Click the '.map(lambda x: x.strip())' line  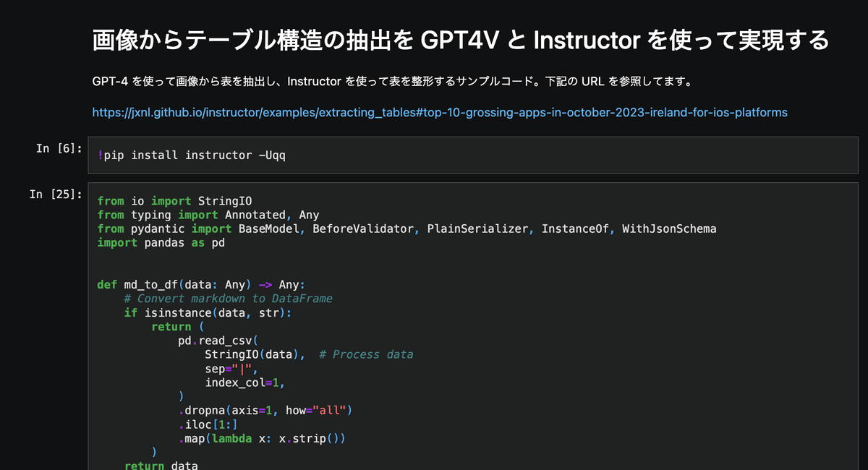coord(262,438)
